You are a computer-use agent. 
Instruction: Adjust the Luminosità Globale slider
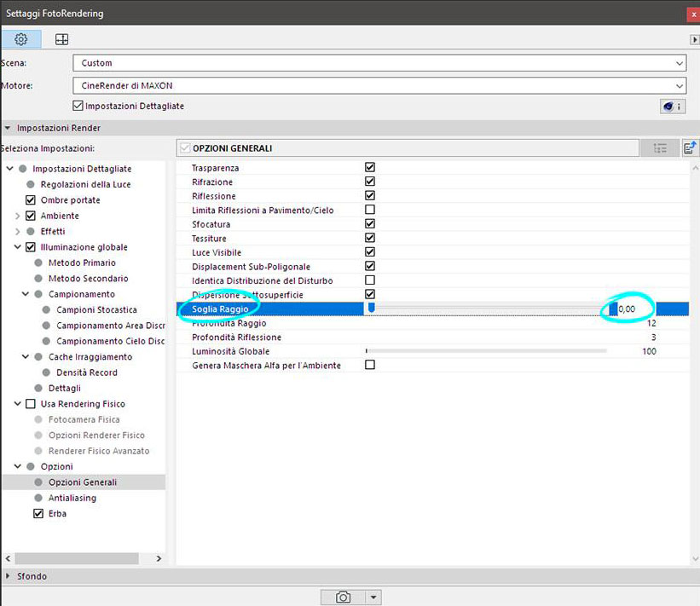[x=486, y=350]
